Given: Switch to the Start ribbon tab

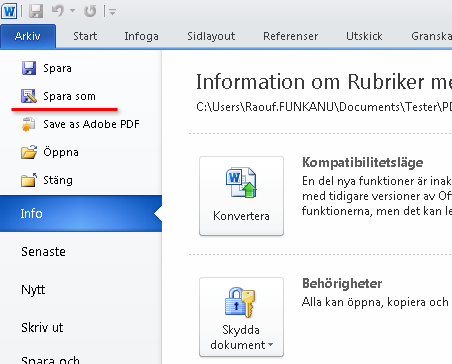Looking at the screenshot, I should point(85,36).
